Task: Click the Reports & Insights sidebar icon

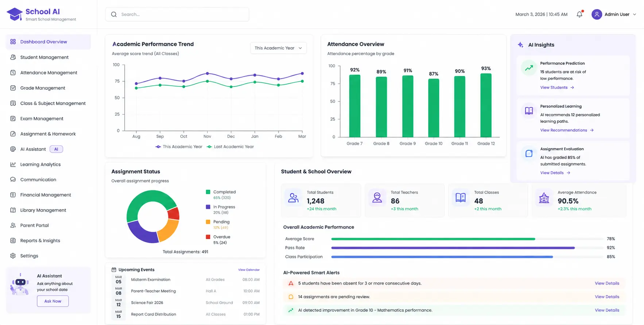Action: [x=13, y=240]
